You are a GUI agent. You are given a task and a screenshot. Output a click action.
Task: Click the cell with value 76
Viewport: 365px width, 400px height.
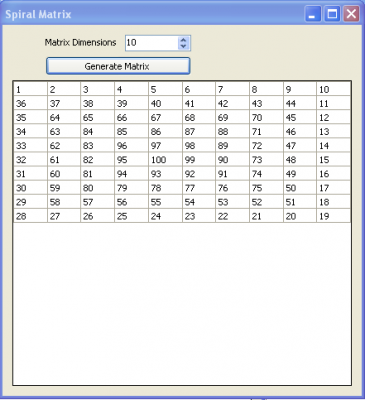(233, 188)
